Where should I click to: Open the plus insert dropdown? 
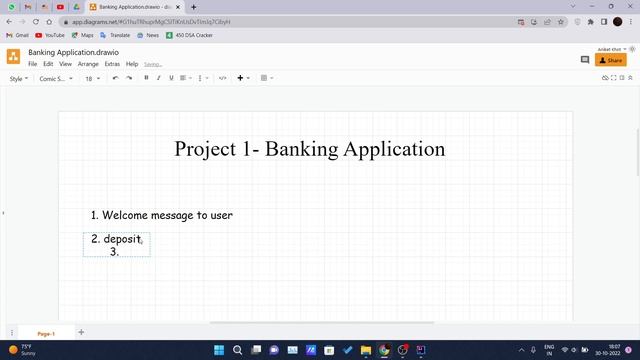pyautogui.click(x=243, y=78)
